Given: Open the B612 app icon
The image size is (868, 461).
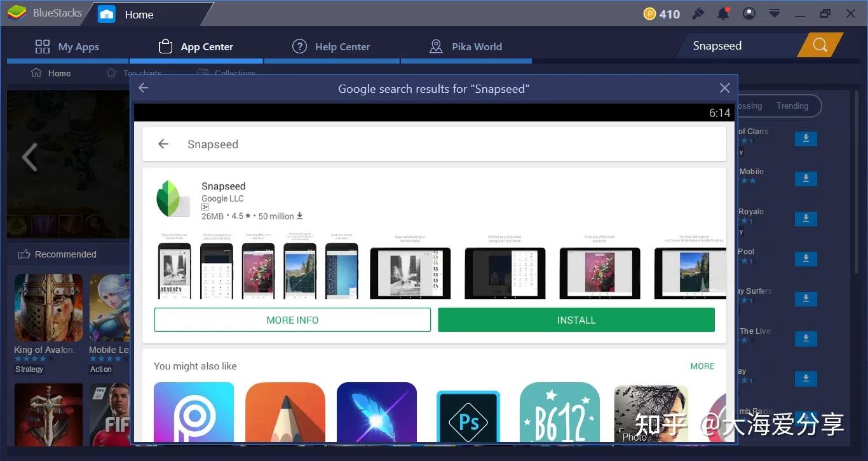Looking at the screenshot, I should click(560, 412).
